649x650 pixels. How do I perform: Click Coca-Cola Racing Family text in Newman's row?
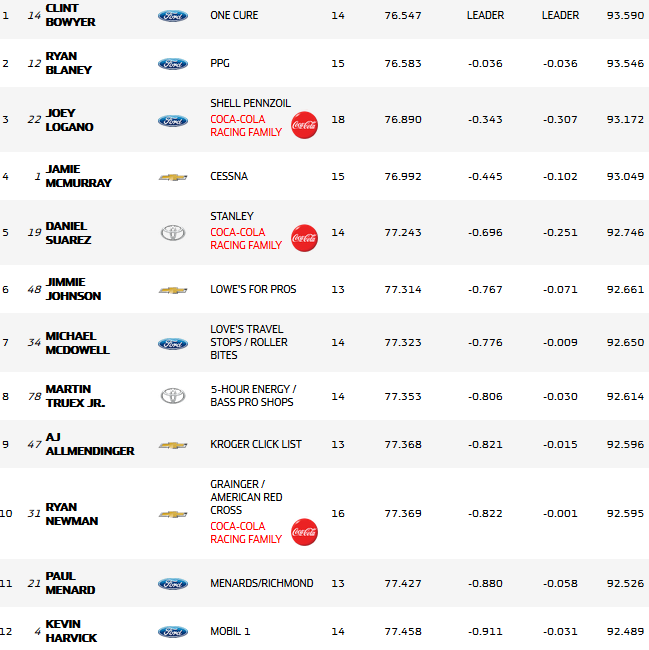(246, 532)
